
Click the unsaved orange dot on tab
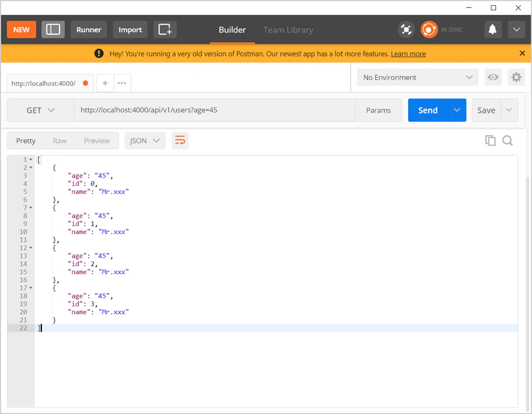tap(85, 83)
